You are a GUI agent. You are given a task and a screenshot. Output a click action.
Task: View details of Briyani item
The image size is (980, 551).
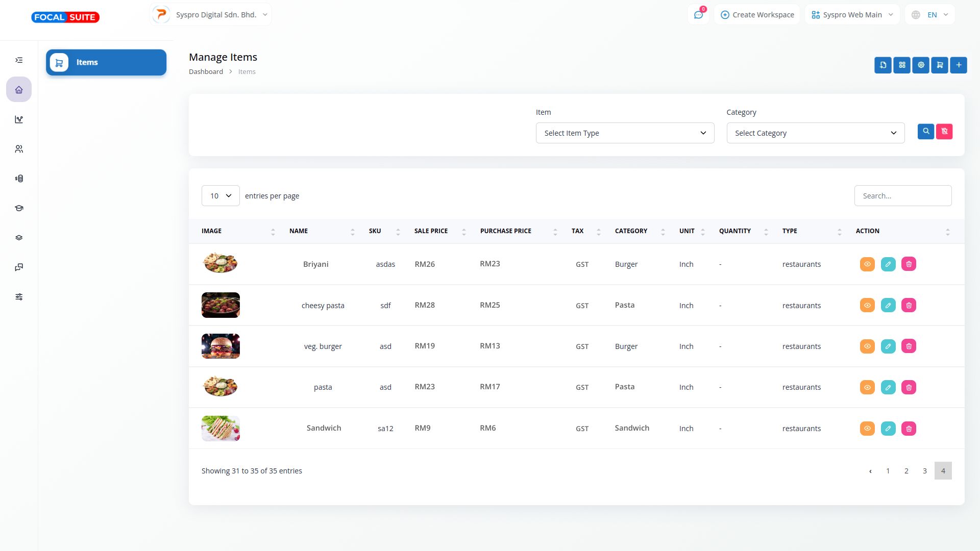[867, 264]
